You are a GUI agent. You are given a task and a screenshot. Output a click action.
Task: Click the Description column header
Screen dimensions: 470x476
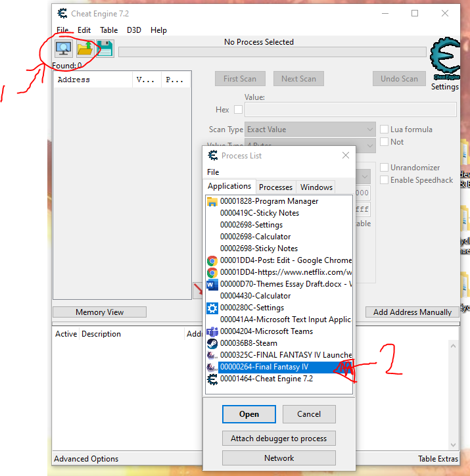coord(131,334)
